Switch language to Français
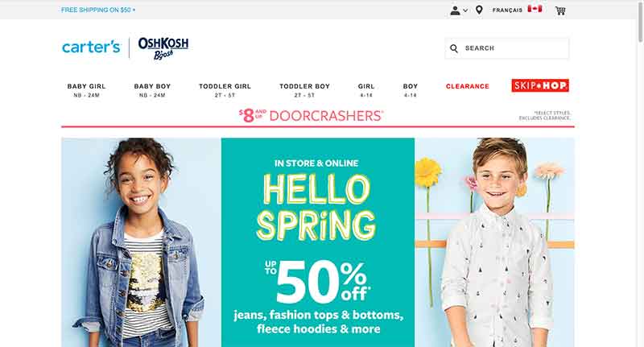 (x=507, y=10)
